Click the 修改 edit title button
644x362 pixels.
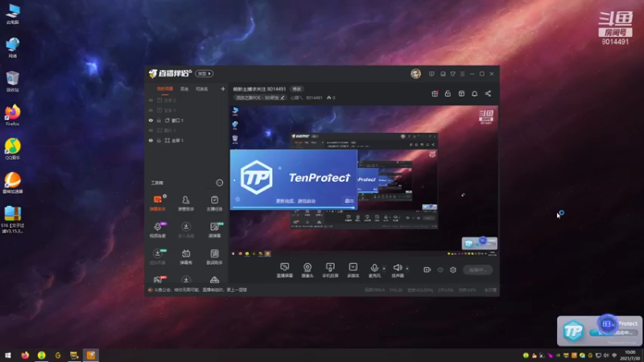(x=296, y=89)
